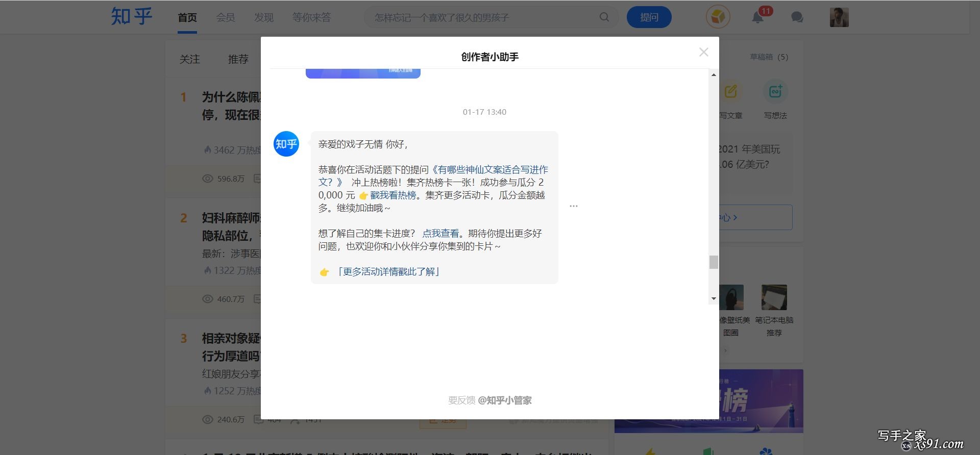Open the 发现 tab

(x=264, y=17)
